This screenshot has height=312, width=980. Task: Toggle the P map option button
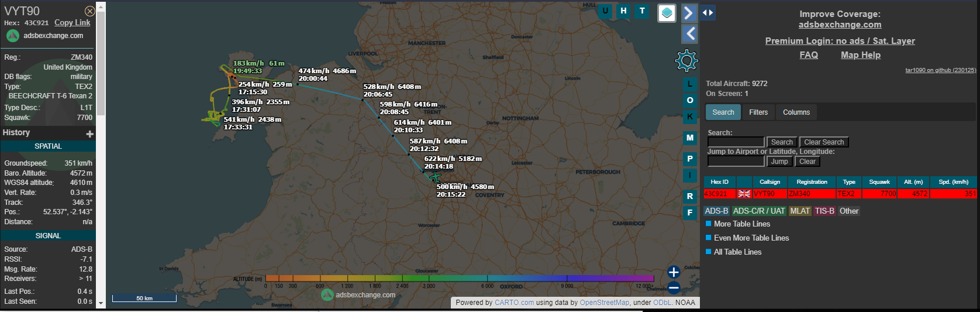pyautogui.click(x=690, y=159)
